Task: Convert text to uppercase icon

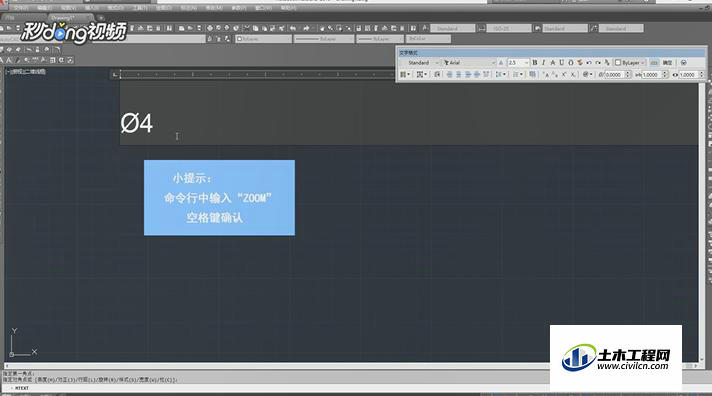Action: (546, 74)
